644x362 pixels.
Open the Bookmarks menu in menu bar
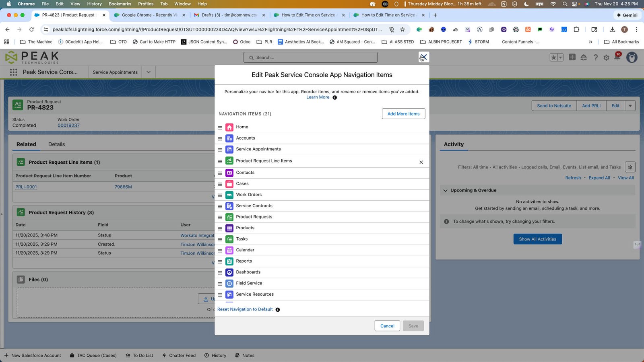[120, 4]
